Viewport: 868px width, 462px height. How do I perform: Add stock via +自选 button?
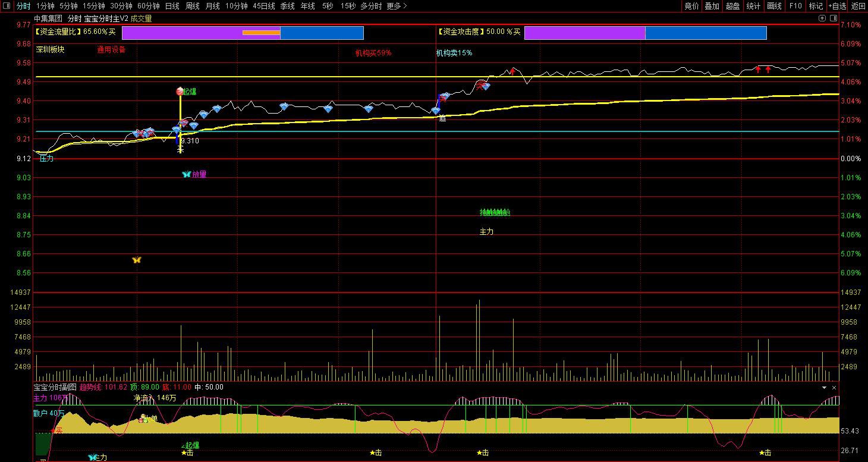click(x=836, y=6)
